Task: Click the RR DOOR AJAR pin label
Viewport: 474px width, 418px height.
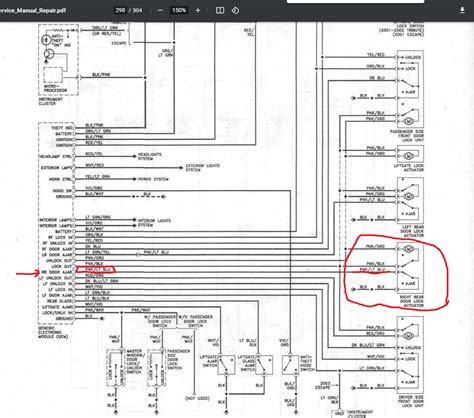Action: (x=57, y=272)
